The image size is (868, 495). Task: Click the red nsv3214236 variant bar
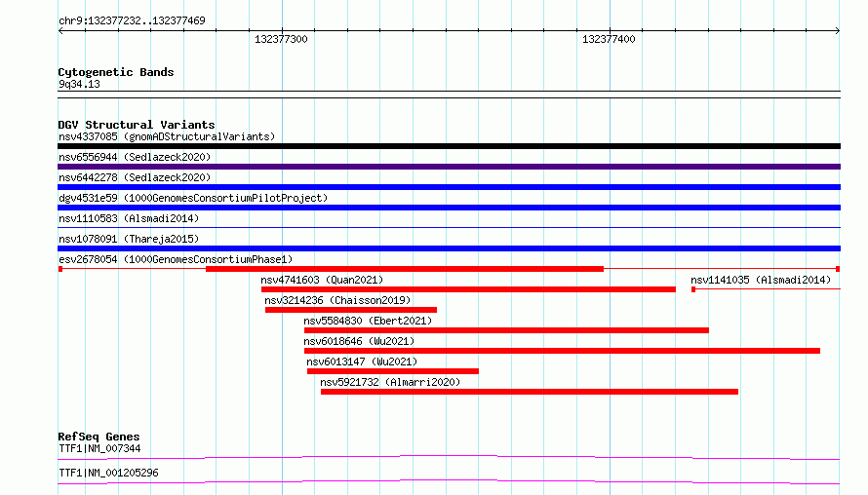pyautogui.click(x=351, y=310)
